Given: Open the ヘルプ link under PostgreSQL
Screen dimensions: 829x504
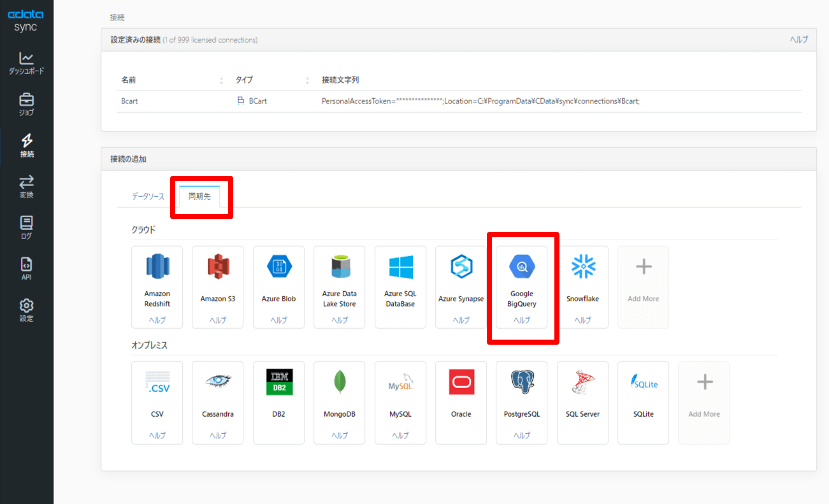Looking at the screenshot, I should point(522,436).
